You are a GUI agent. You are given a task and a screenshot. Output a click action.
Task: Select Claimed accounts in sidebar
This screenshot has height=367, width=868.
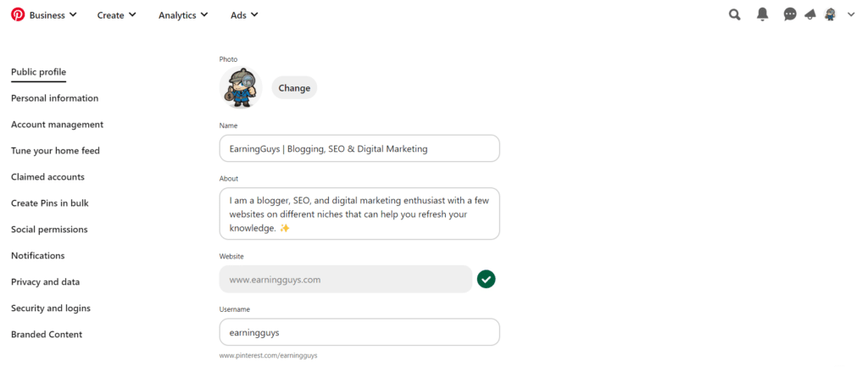tap(47, 177)
